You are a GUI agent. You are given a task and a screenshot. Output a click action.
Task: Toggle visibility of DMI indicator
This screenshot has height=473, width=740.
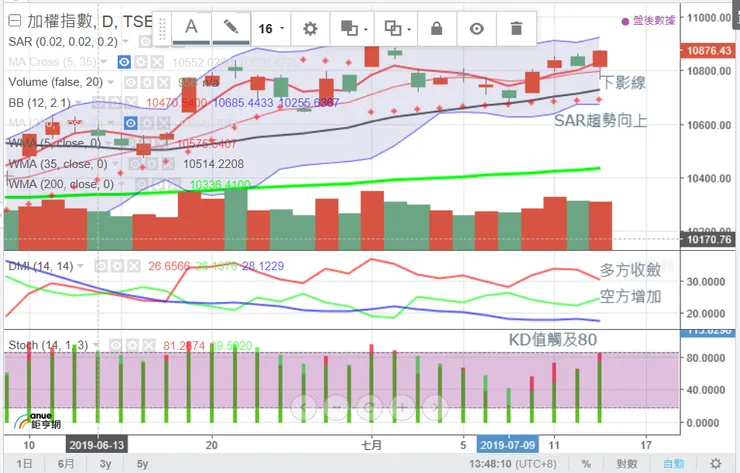tap(101, 266)
